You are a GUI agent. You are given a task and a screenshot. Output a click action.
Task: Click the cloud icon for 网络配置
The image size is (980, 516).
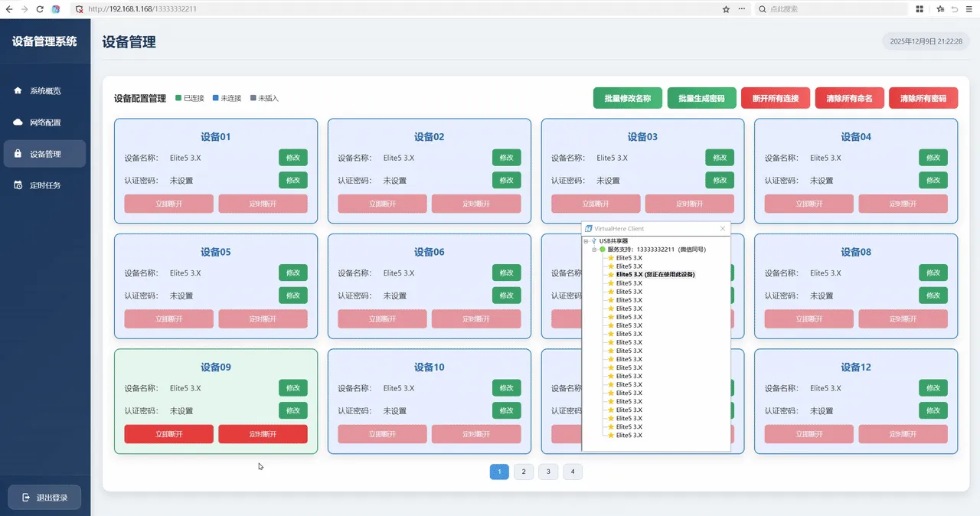tap(18, 122)
